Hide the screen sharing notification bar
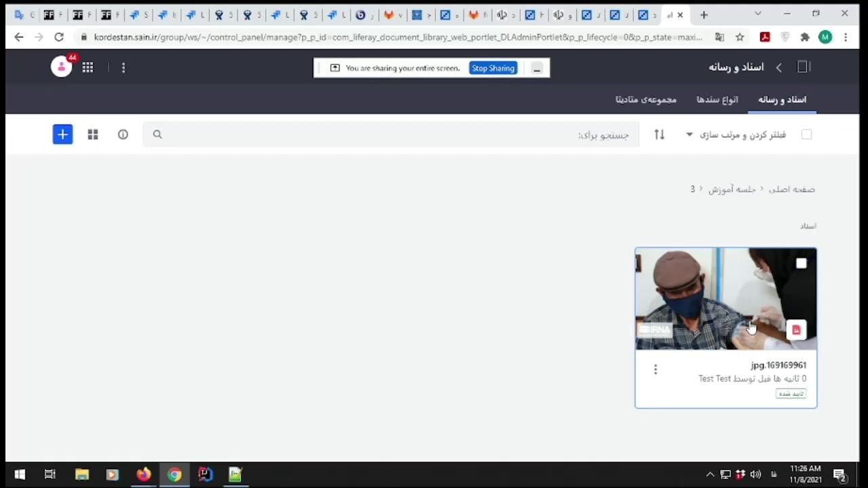This screenshot has width=868, height=488. [536, 68]
